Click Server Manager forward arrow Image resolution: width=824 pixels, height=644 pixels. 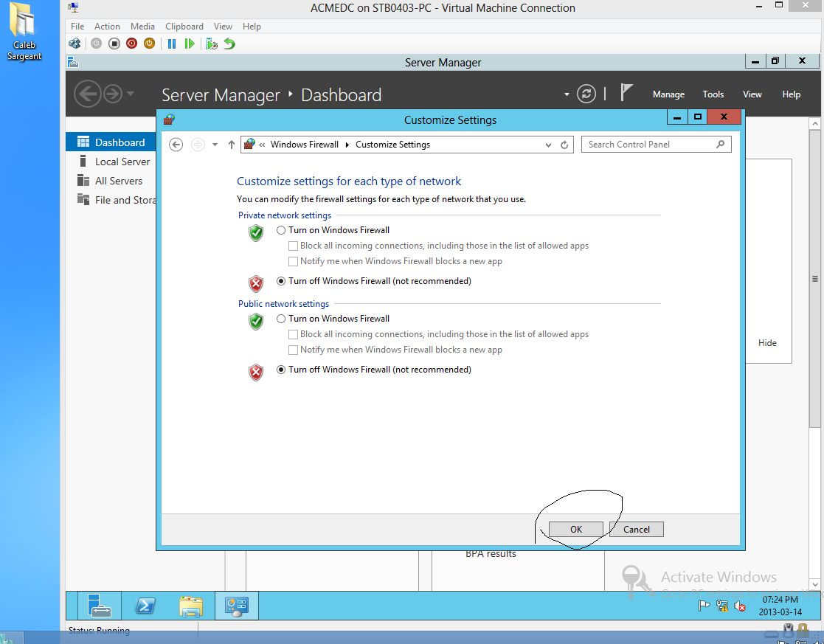coord(113,94)
